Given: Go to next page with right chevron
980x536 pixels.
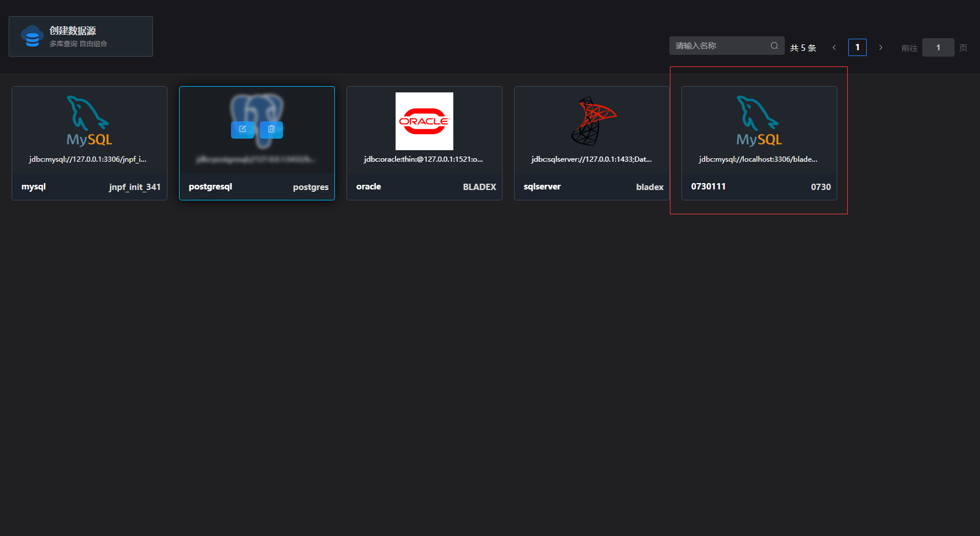Looking at the screenshot, I should (x=881, y=47).
